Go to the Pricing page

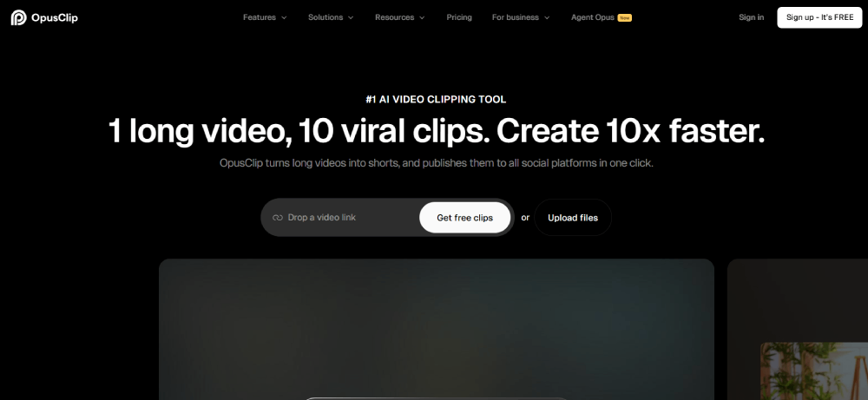[459, 17]
